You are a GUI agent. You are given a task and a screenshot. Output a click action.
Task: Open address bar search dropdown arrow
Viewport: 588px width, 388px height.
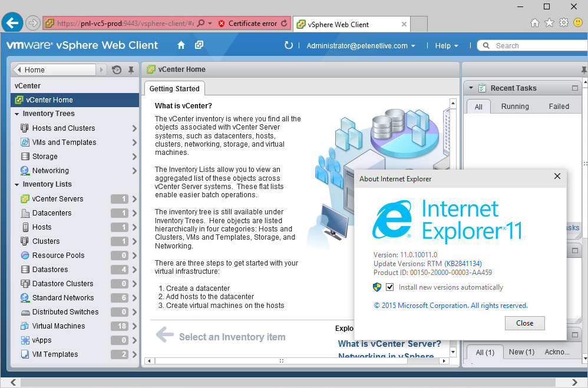point(210,23)
